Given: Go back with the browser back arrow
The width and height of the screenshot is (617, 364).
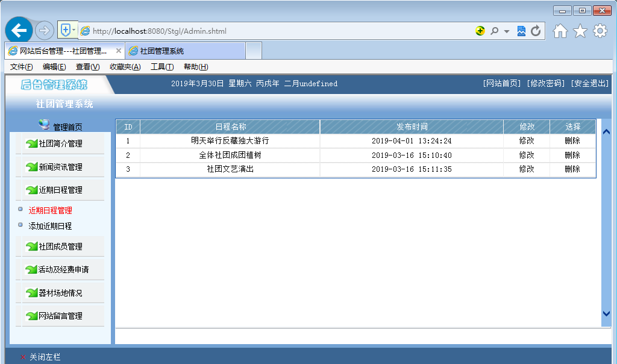Looking at the screenshot, I should click(x=19, y=30).
